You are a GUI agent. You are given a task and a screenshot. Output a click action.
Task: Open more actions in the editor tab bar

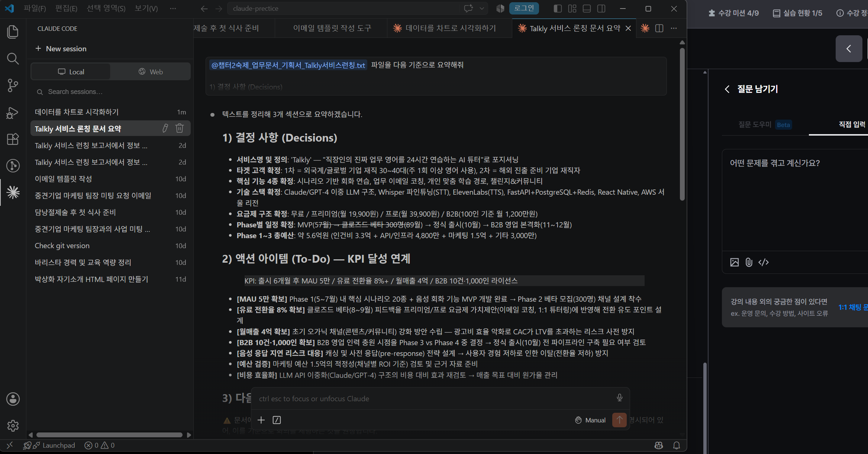(674, 28)
